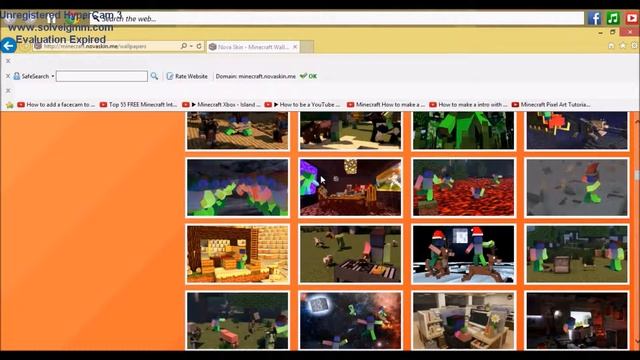This screenshot has height=360, width=640.
Task: Open the green creeper close-up wallpaper
Action: pos(463,131)
